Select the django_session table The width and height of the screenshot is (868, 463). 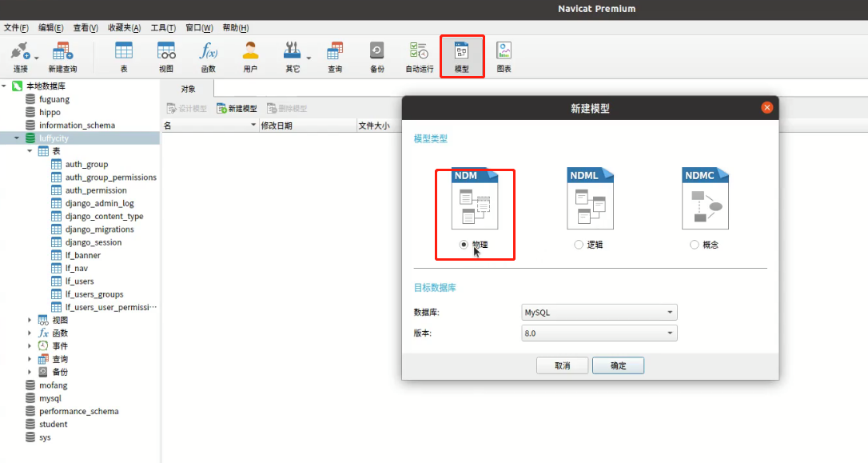[93, 242]
